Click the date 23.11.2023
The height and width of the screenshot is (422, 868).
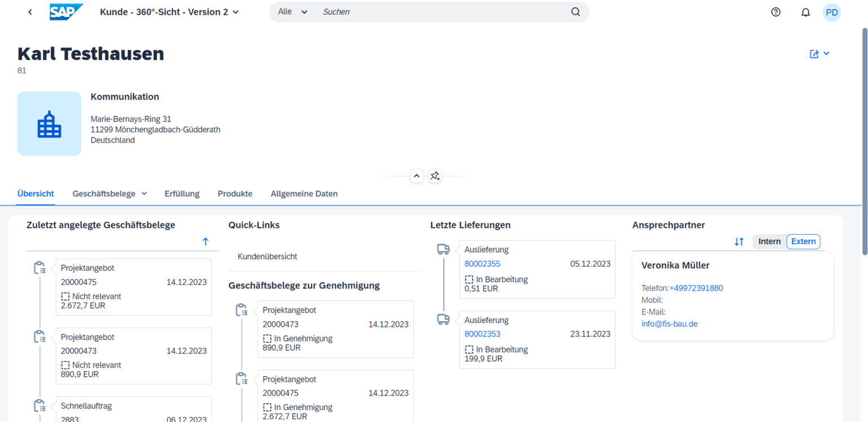(x=590, y=334)
